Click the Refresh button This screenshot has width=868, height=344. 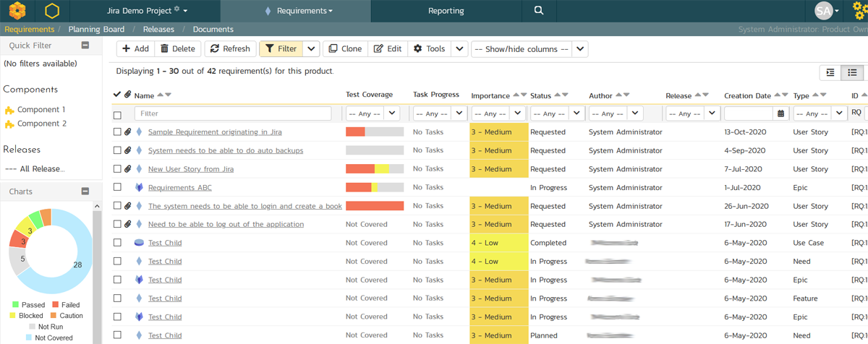[230, 49]
